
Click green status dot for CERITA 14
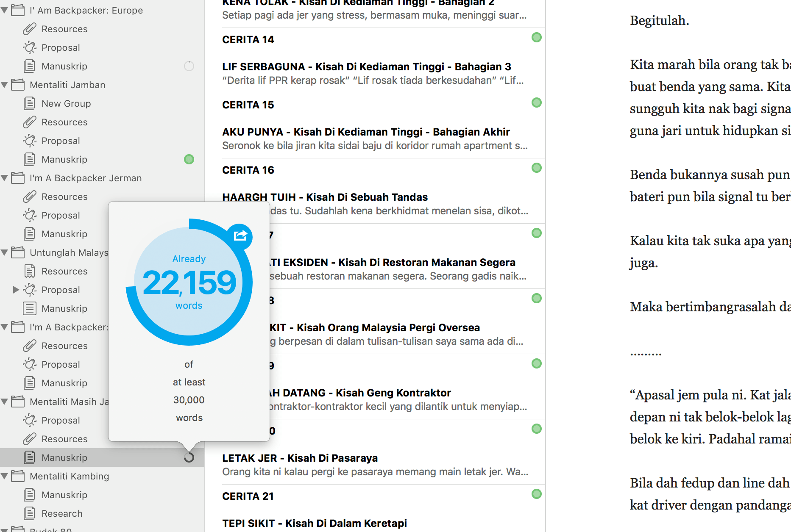[x=536, y=37]
